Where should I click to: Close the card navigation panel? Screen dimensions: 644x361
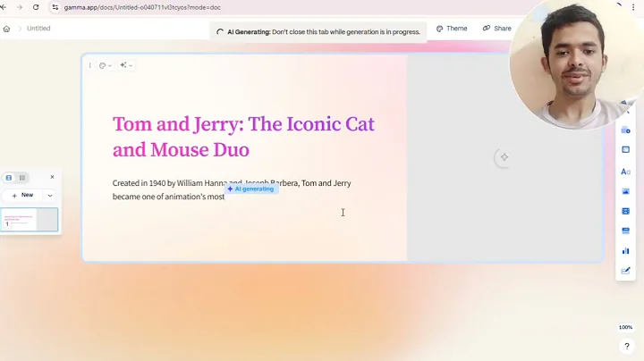pyautogui.click(x=52, y=177)
